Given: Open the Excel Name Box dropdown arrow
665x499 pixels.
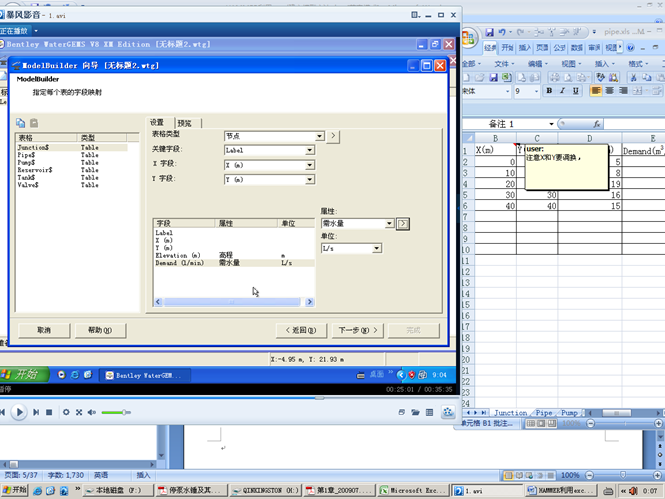Looking at the screenshot, I should [551, 124].
